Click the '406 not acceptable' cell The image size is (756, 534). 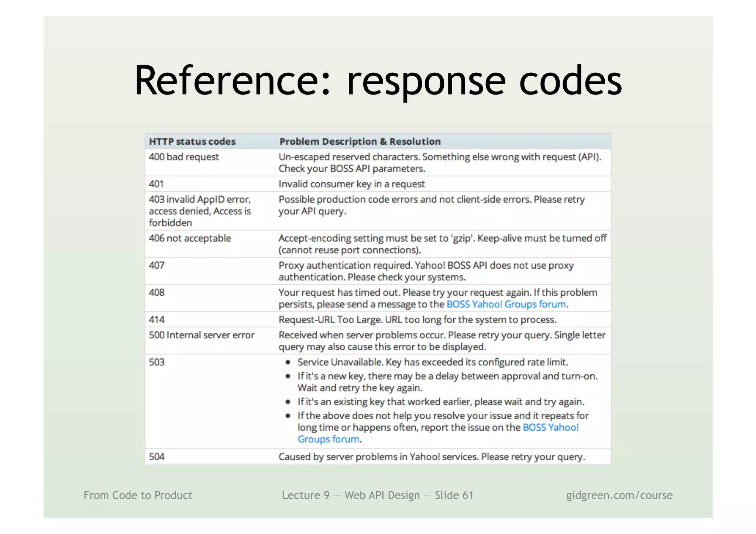190,238
